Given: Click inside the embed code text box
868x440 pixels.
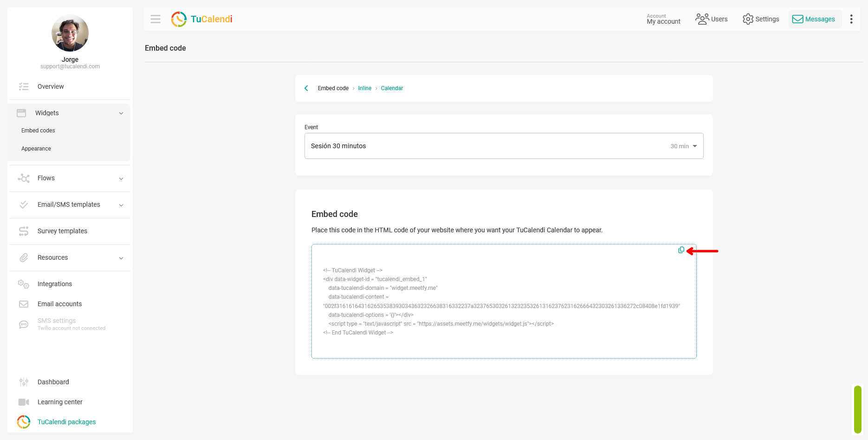Looking at the screenshot, I should click(x=504, y=301).
